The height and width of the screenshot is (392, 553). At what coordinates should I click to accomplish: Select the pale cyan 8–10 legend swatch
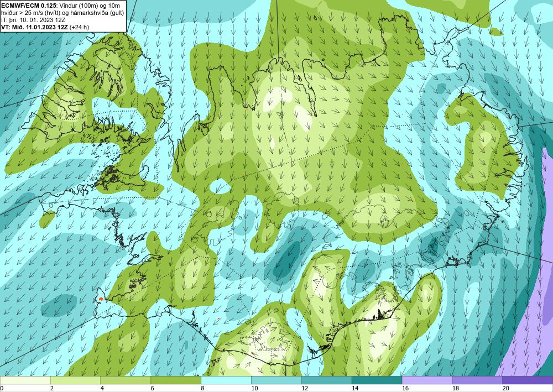click(x=226, y=380)
